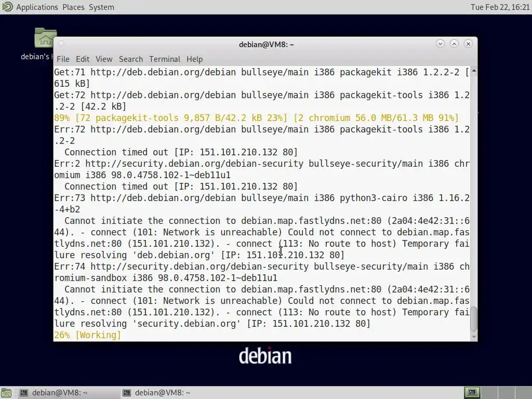Image resolution: width=532 pixels, height=399 pixels.
Task: Click the debian@VM8: ~ window title bar
Action: pos(266,45)
